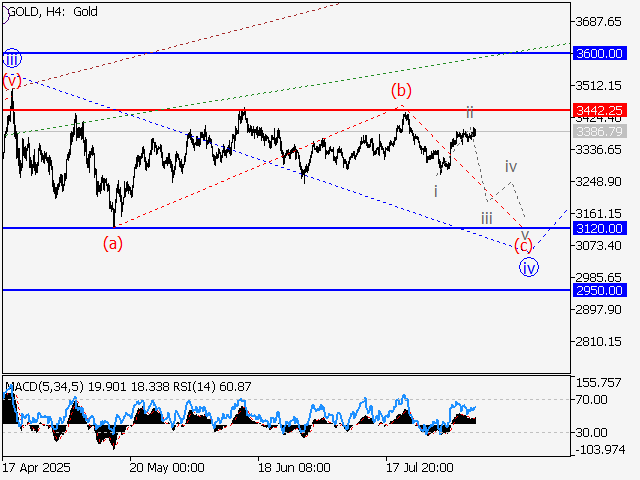Image resolution: width=640 pixels, height=480 pixels.
Task: Select the red (a) wave label
Action: (114, 243)
